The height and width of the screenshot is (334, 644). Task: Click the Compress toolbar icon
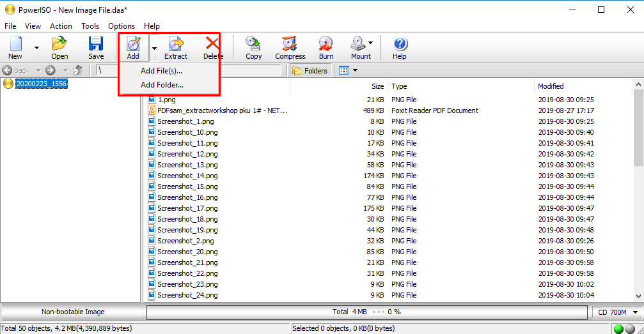pos(290,47)
